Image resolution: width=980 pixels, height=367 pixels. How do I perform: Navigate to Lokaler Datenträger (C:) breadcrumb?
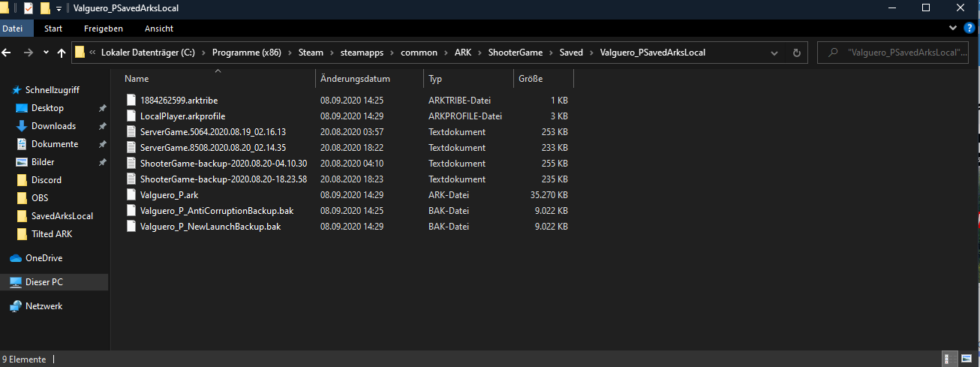148,53
